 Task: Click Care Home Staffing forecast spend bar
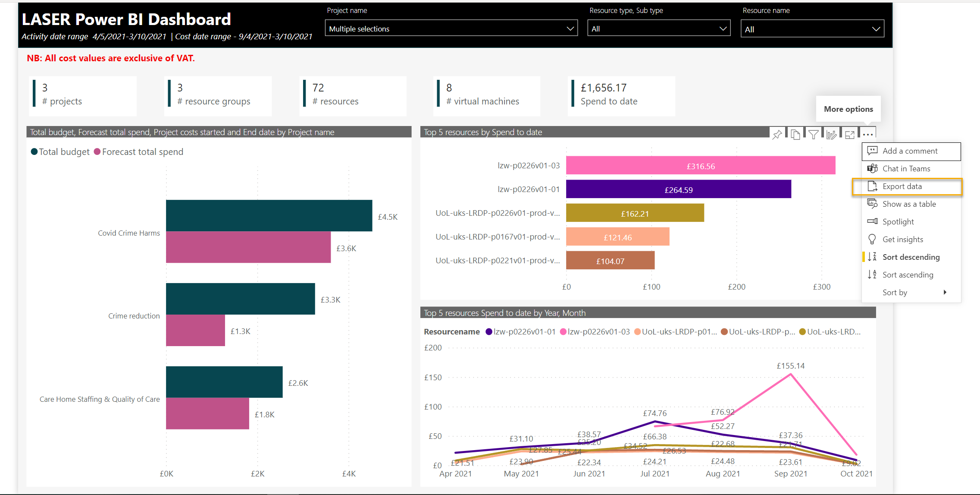pos(207,413)
